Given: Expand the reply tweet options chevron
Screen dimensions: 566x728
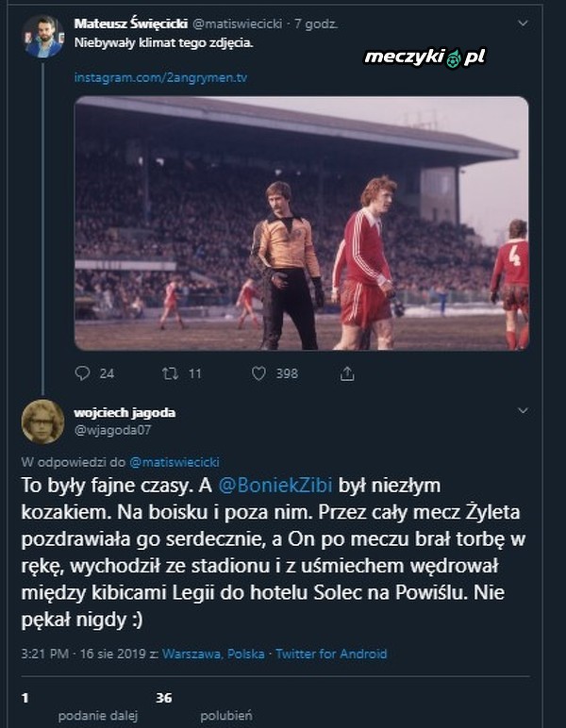Looking at the screenshot, I should (x=523, y=411).
